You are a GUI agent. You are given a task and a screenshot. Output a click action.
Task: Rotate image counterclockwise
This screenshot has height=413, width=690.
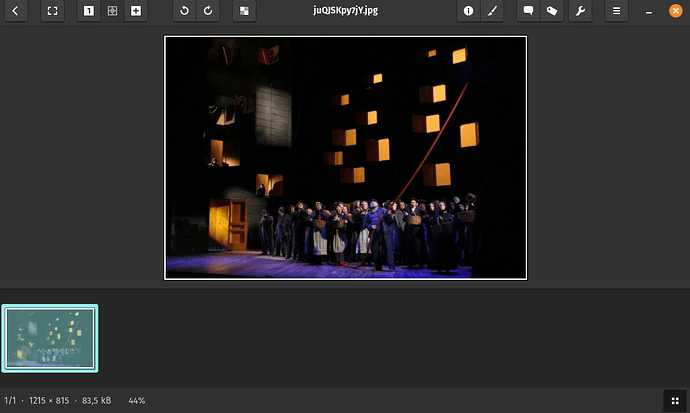point(184,11)
